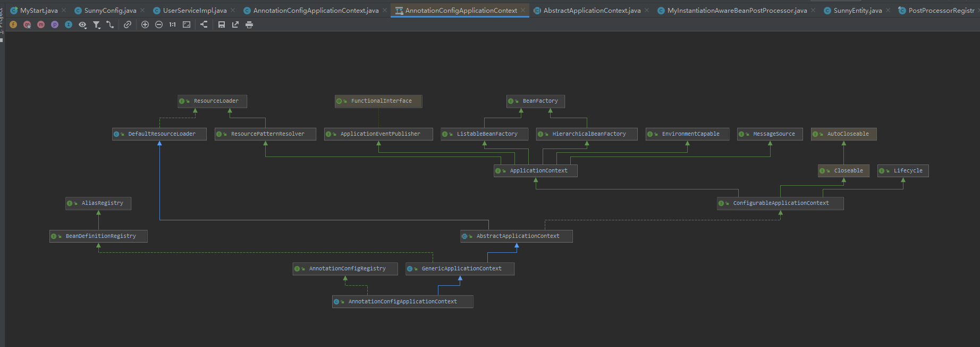
Task: Select the Lifecycle node
Action: point(903,171)
